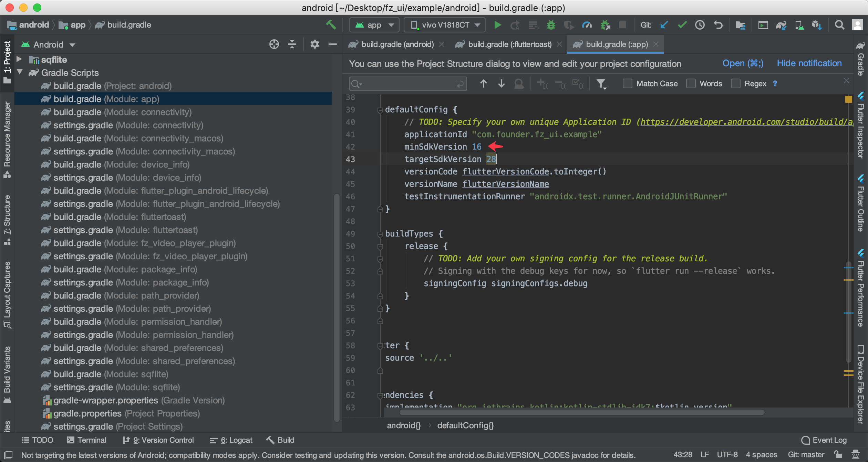Open the vivo V1818CT device dropdown
The image size is (868, 462).
coord(445,25)
